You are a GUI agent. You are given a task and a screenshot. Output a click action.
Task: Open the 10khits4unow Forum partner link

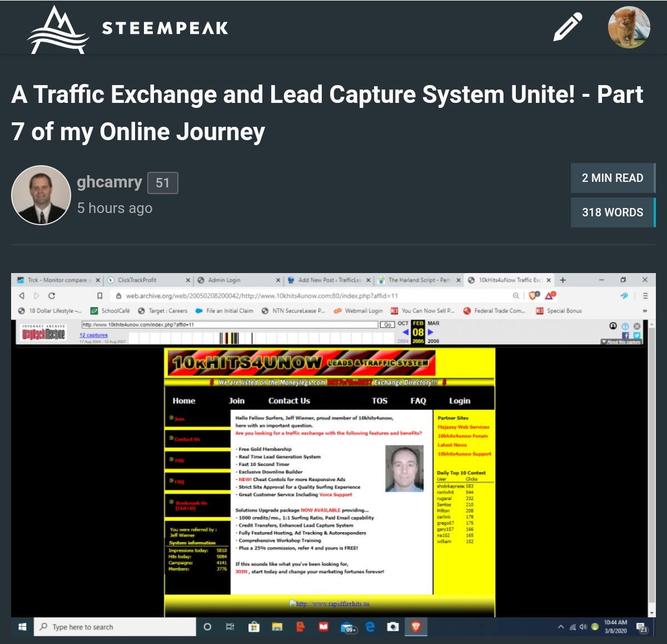click(462, 436)
